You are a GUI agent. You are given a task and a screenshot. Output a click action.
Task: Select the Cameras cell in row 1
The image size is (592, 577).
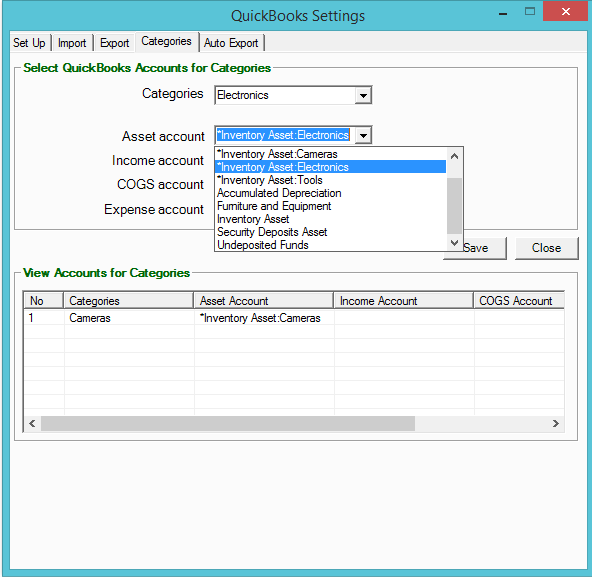pos(128,318)
